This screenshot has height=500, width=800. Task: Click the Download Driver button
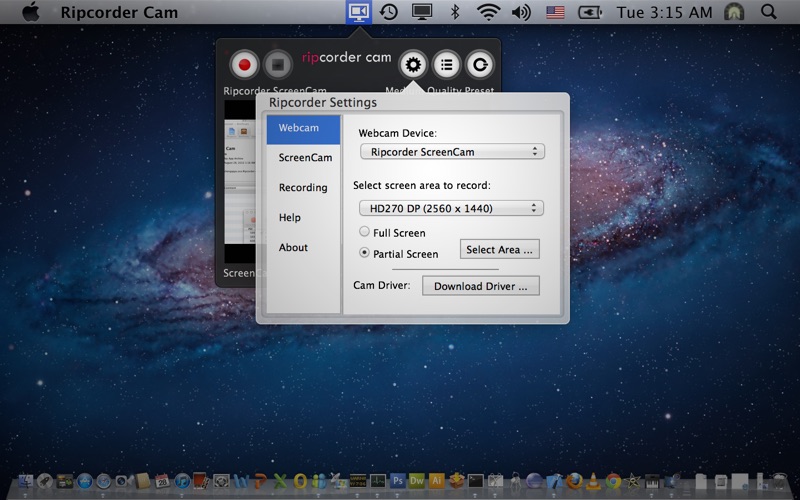click(x=480, y=286)
